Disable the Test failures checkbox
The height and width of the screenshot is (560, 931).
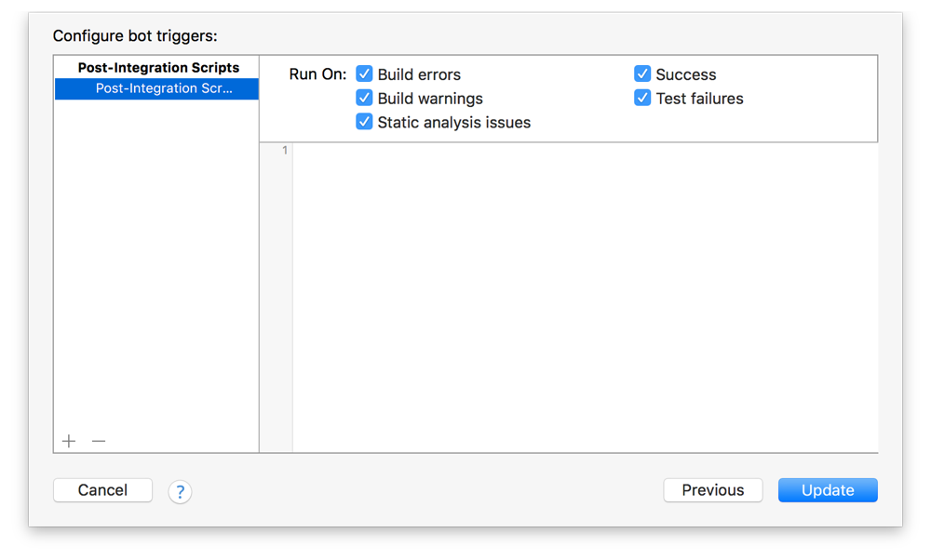coord(641,98)
